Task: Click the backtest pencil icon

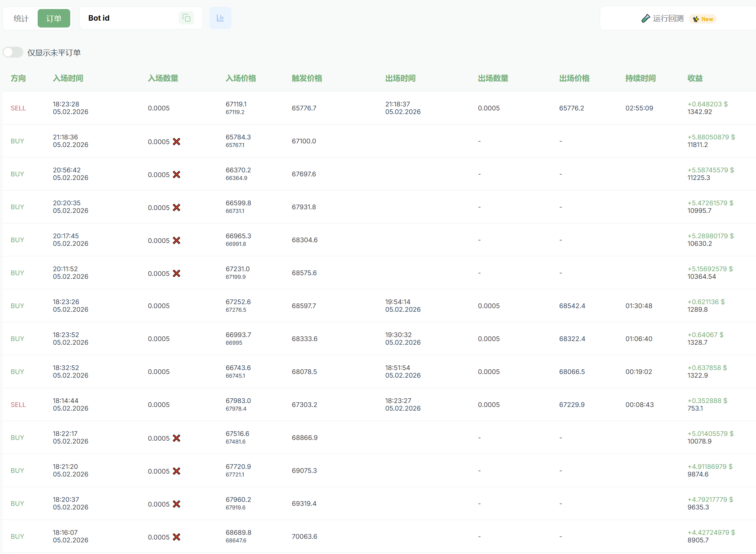Action: pos(646,18)
